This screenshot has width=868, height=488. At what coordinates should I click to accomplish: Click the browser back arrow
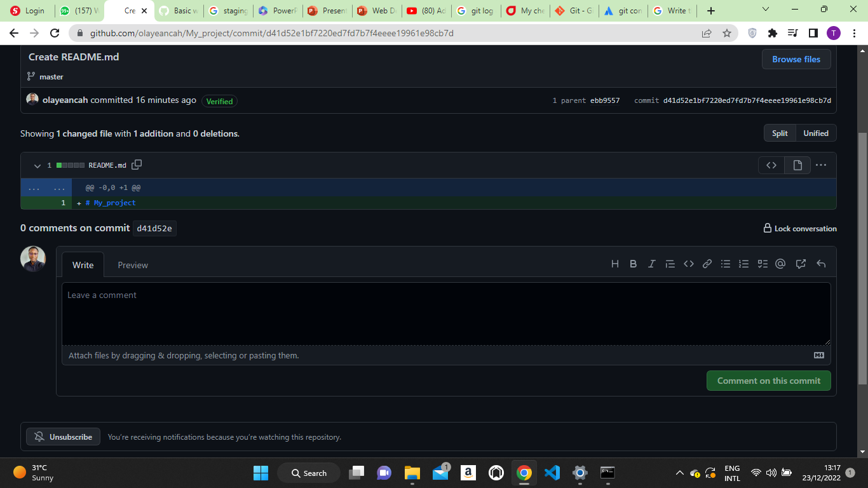(x=14, y=33)
